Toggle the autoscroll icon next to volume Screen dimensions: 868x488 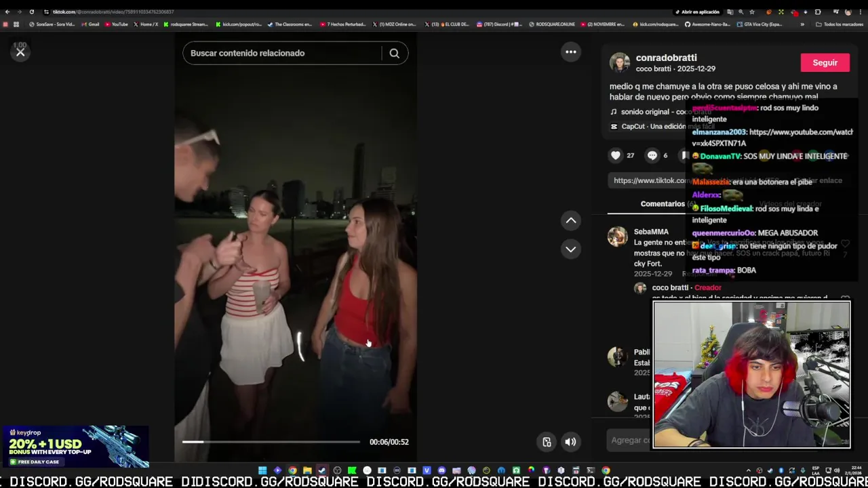click(547, 442)
